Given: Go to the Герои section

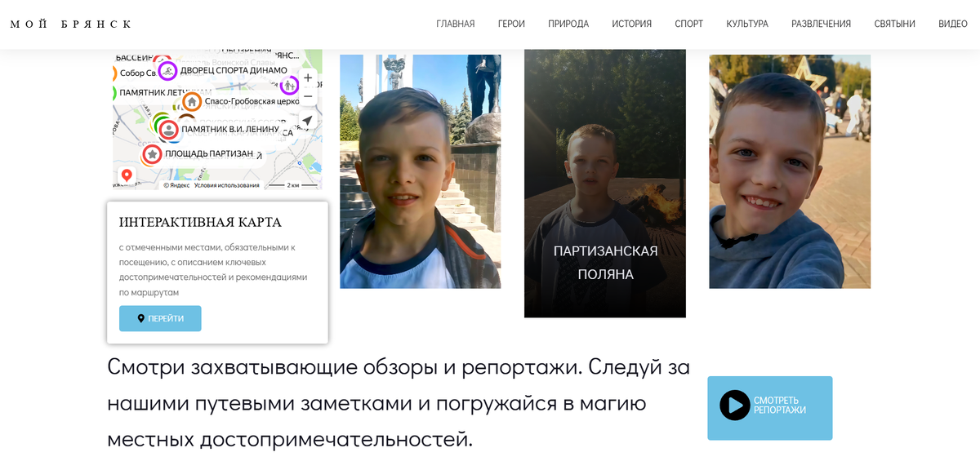Looking at the screenshot, I should tap(511, 24).
